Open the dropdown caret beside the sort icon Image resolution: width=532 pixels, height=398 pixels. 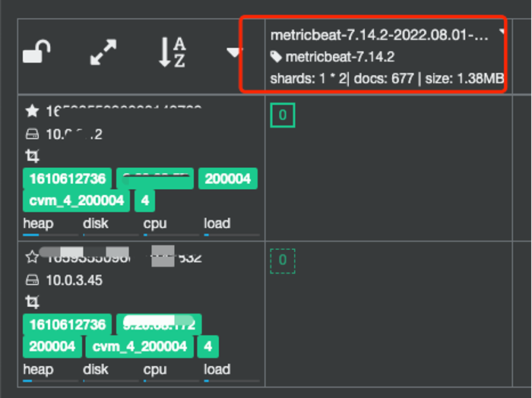coord(233,52)
